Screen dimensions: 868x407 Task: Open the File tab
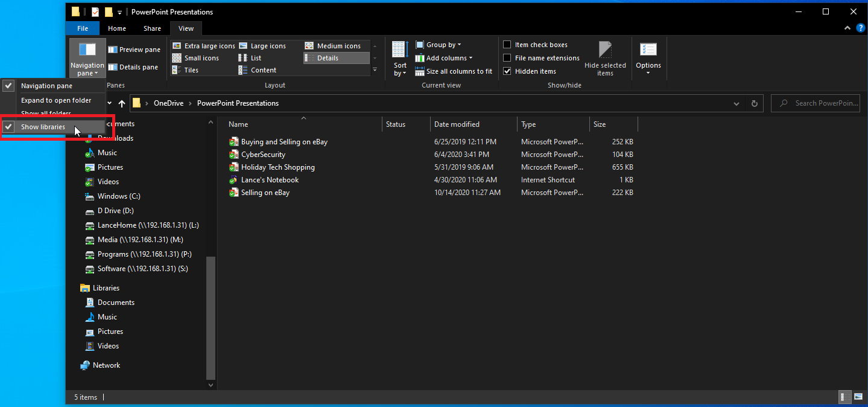point(83,28)
